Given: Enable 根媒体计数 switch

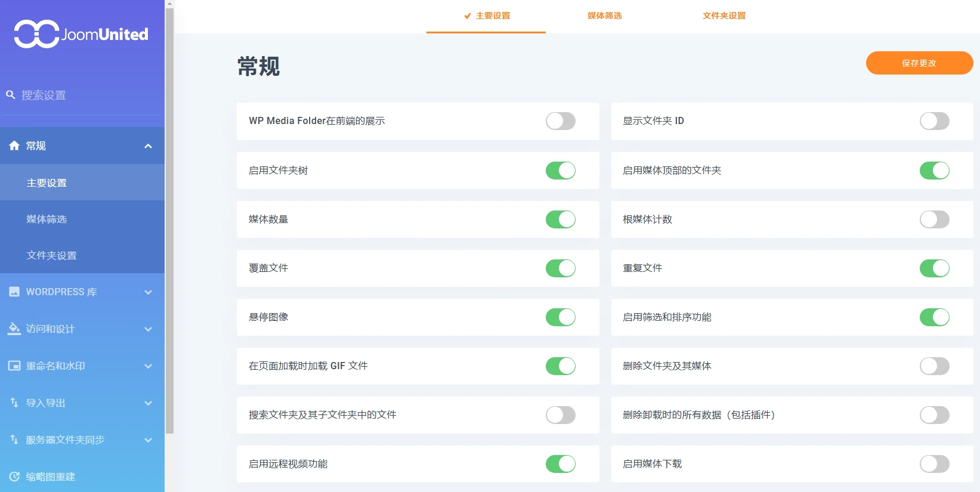Looking at the screenshot, I should click(935, 219).
